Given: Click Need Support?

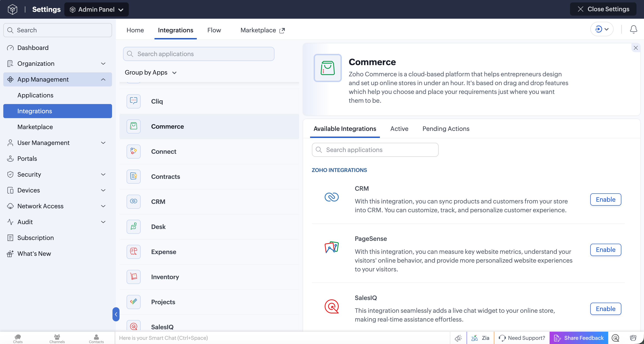Looking at the screenshot, I should coord(522,338).
